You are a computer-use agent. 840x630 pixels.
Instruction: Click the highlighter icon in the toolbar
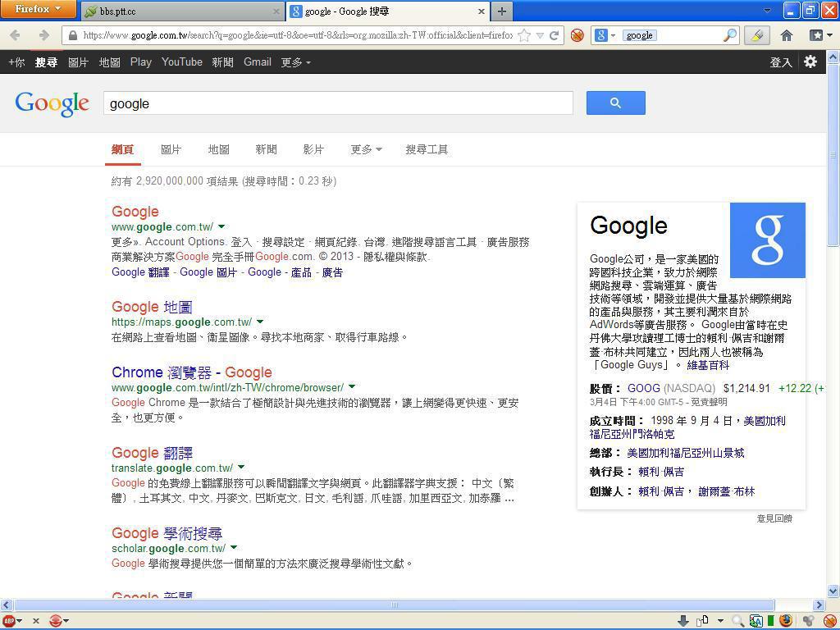[x=756, y=35]
